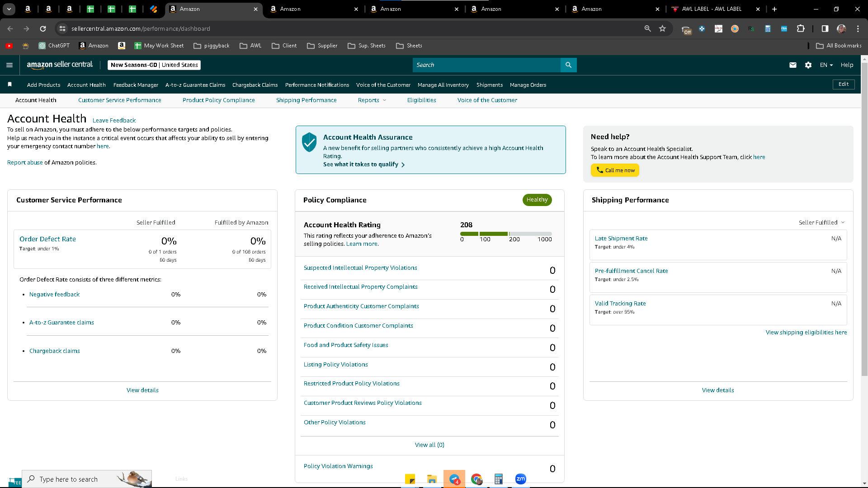The image size is (868, 488).
Task: Open the Seller Central hamburger menu
Action: pos(9,65)
